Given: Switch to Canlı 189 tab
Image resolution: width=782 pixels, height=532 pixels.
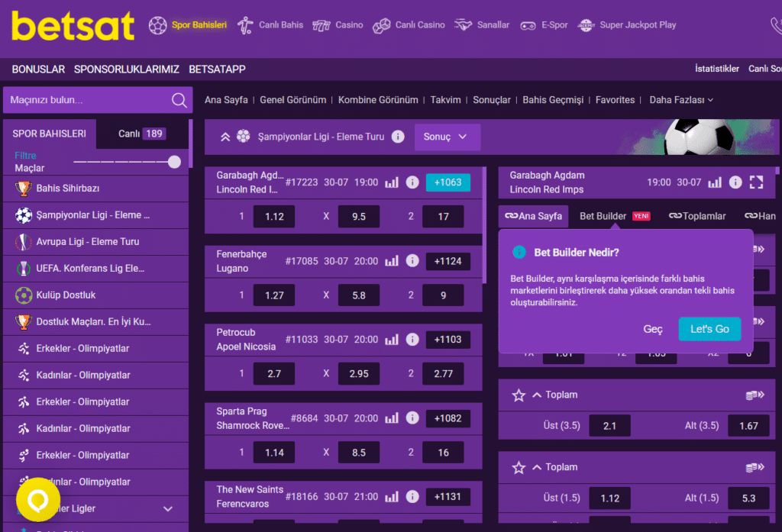Looking at the screenshot, I should tap(141, 134).
